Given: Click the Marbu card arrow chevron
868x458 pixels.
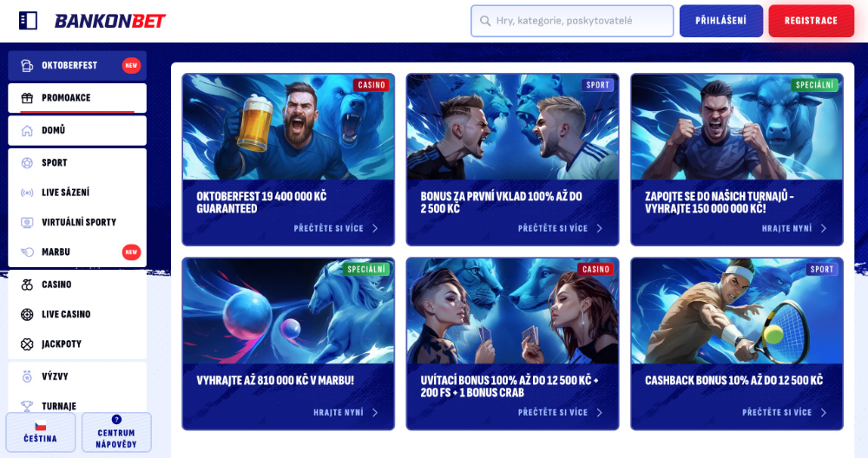Looking at the screenshot, I should tap(375, 413).
